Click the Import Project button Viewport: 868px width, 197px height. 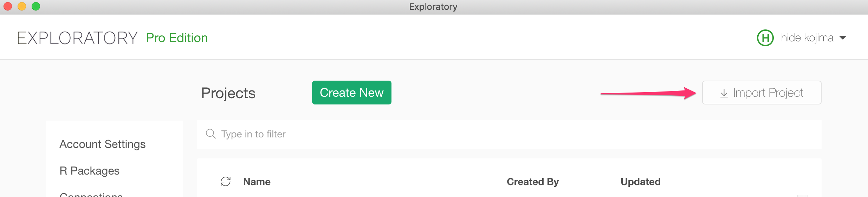click(x=762, y=93)
